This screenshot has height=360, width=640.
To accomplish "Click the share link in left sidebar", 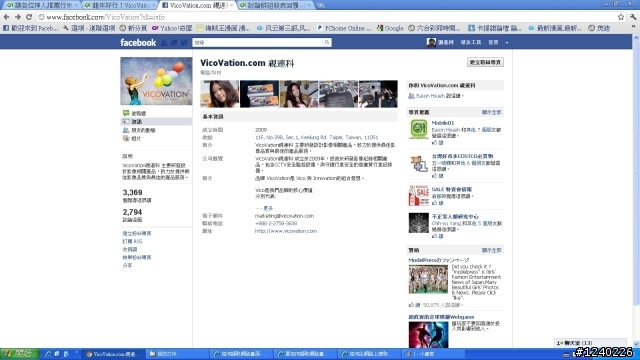I will click(x=127, y=265).
